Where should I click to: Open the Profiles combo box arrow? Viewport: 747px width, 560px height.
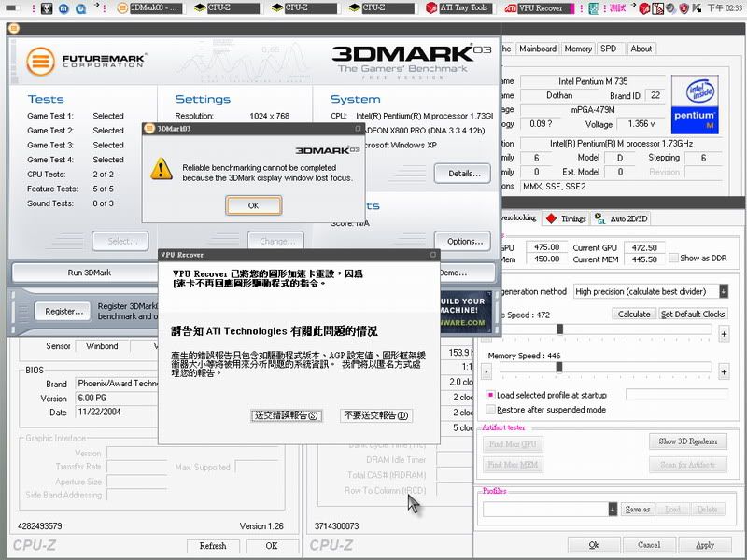[x=613, y=509]
